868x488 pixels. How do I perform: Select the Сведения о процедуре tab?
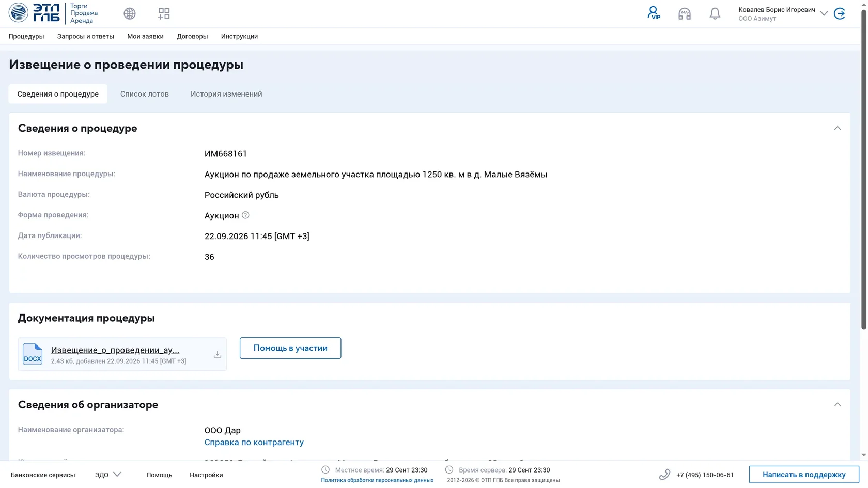point(58,94)
